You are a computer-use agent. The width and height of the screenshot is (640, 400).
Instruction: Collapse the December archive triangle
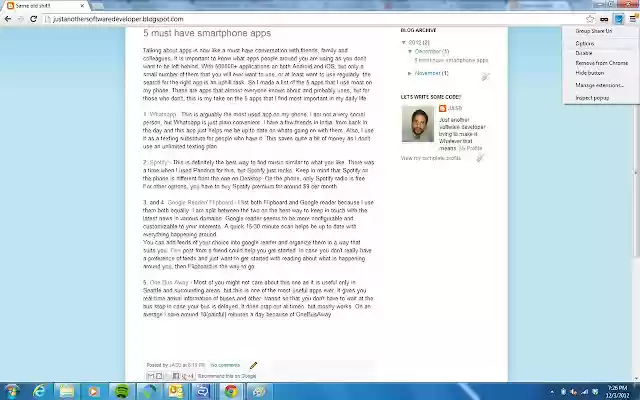pos(410,51)
